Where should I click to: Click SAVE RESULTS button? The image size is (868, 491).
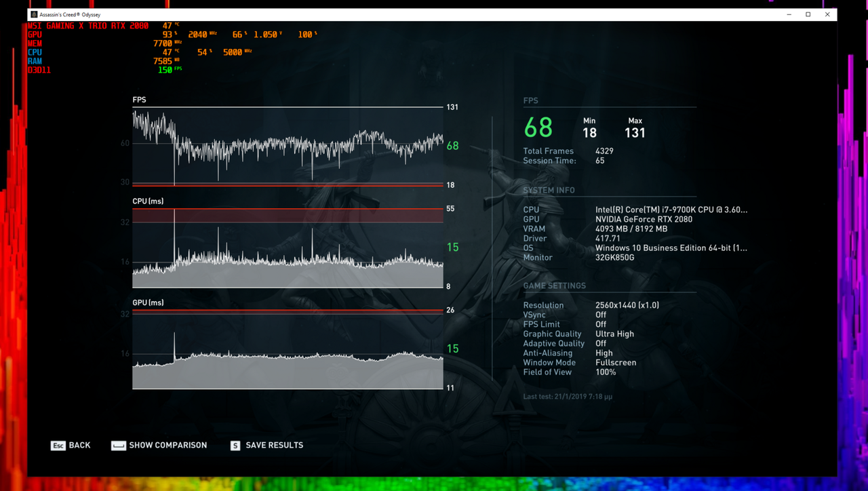pos(267,446)
